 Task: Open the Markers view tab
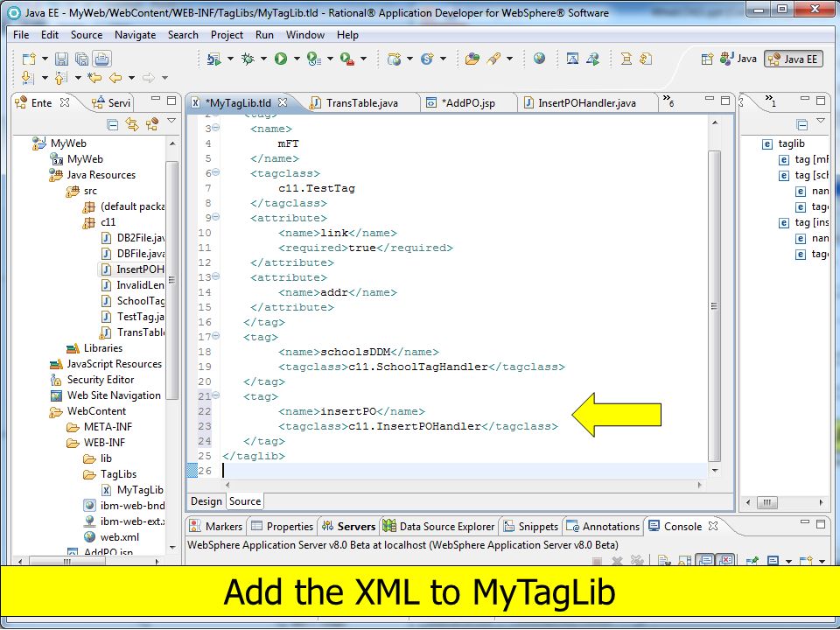pyautogui.click(x=217, y=527)
